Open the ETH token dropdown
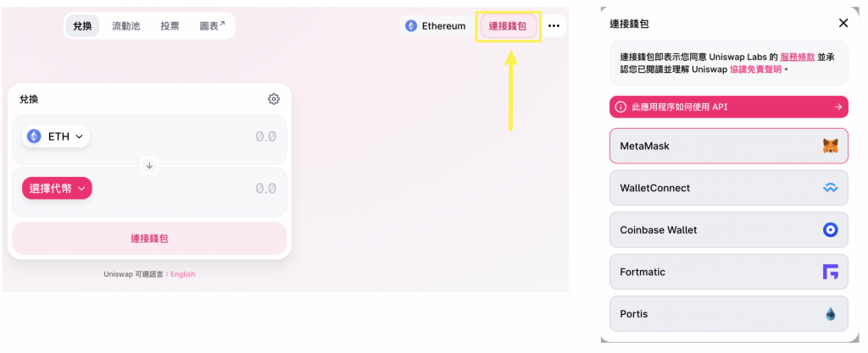 click(56, 136)
